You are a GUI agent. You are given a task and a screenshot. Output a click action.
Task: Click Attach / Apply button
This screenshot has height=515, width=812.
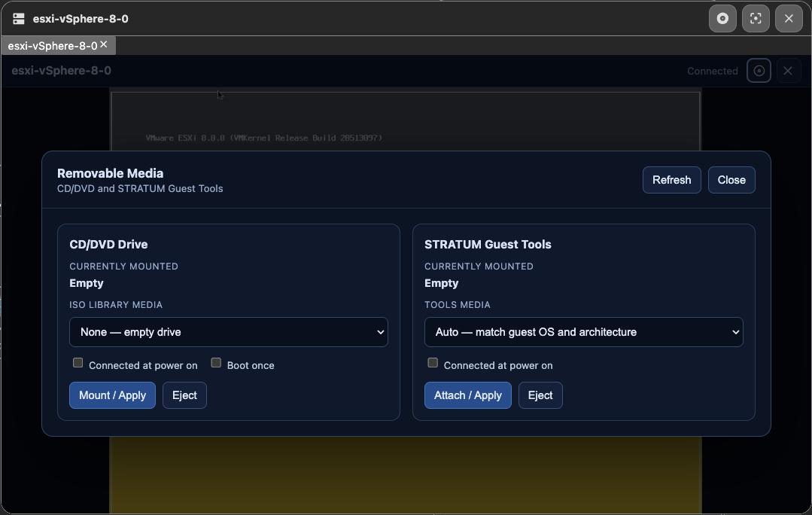tap(467, 395)
